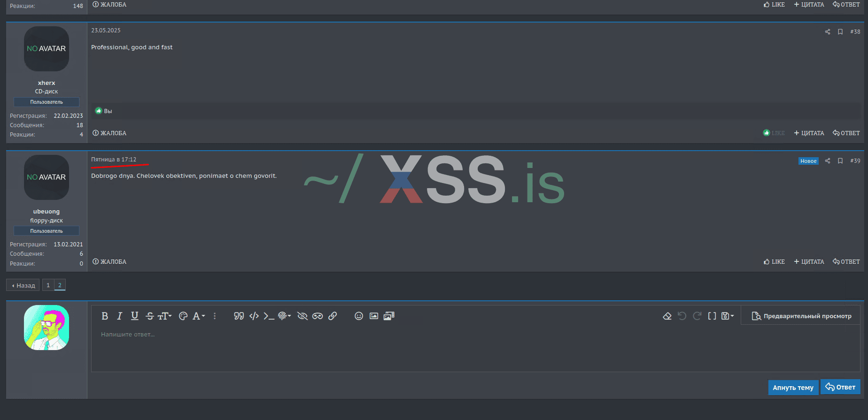Image resolution: width=868 pixels, height=420 pixels.
Task: Go to page 1 of thread
Action: pyautogui.click(x=48, y=285)
